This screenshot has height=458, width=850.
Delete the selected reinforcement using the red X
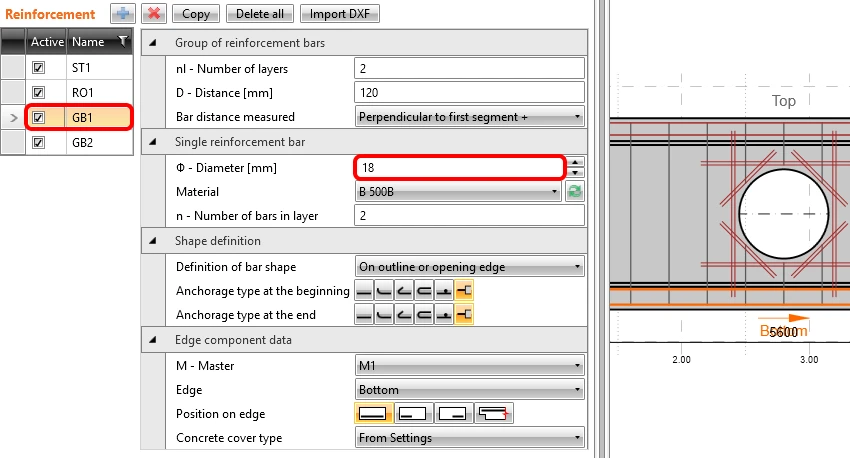154,14
